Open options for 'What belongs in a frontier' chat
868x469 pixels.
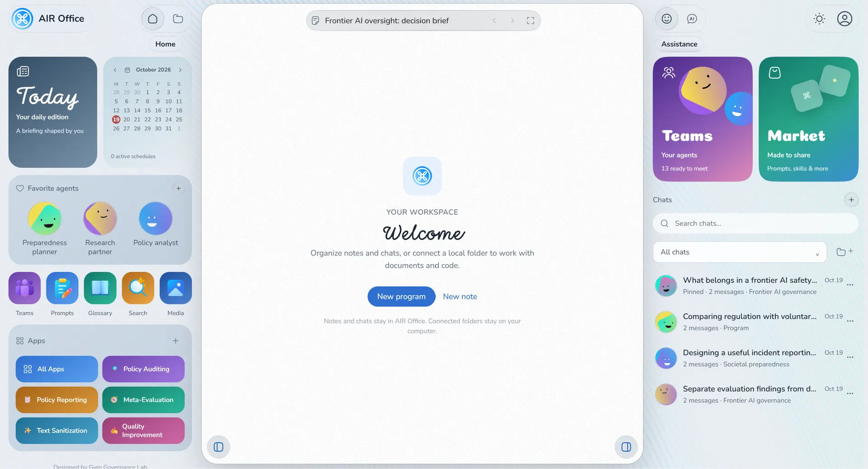tap(850, 285)
